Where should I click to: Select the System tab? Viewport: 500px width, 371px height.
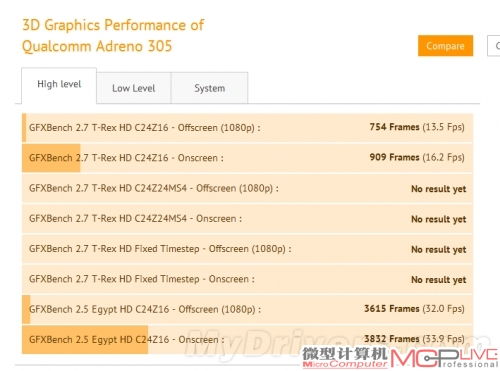pos(209,88)
